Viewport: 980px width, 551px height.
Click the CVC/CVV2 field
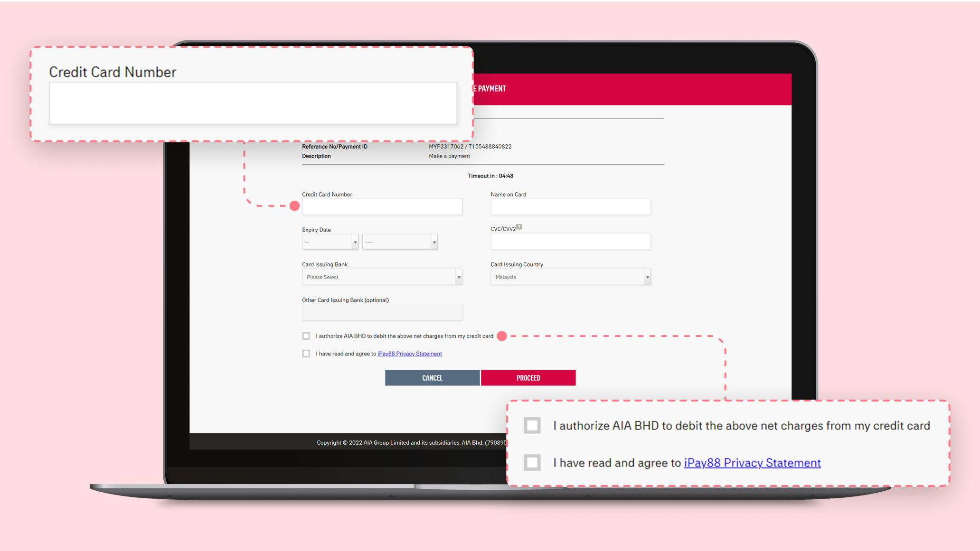click(x=570, y=242)
